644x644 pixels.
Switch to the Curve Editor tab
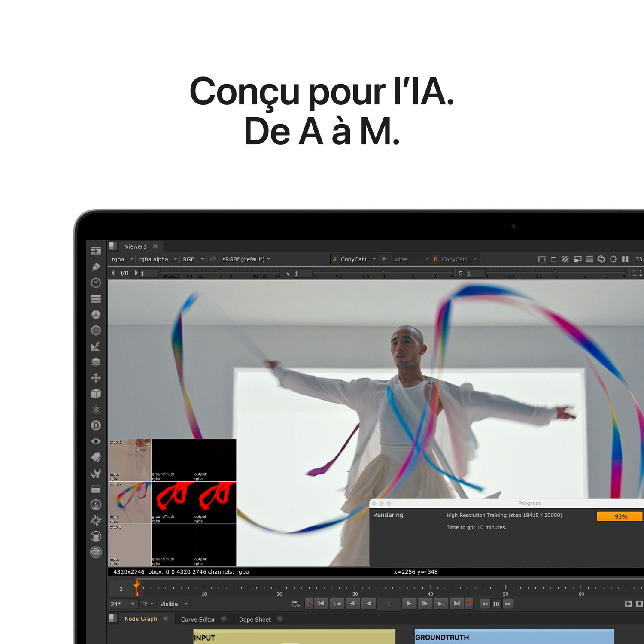tap(198, 620)
